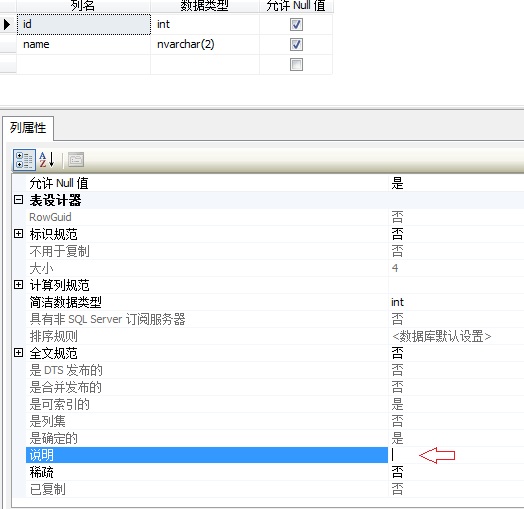Expand the 全文规范 property group
The height and width of the screenshot is (509, 524).
(19, 353)
